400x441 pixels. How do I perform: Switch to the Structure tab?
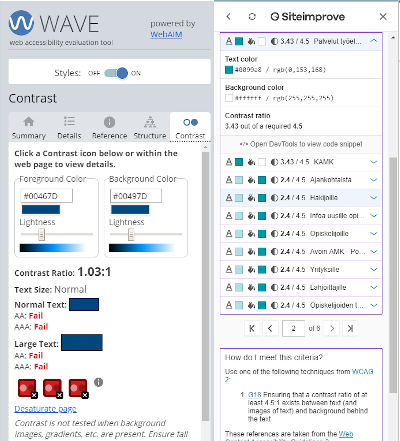click(x=150, y=128)
